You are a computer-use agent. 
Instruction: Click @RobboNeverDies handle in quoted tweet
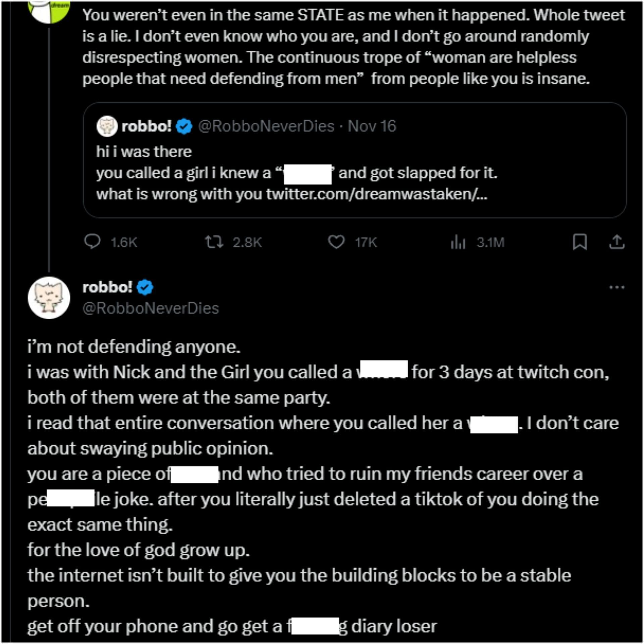click(x=266, y=126)
